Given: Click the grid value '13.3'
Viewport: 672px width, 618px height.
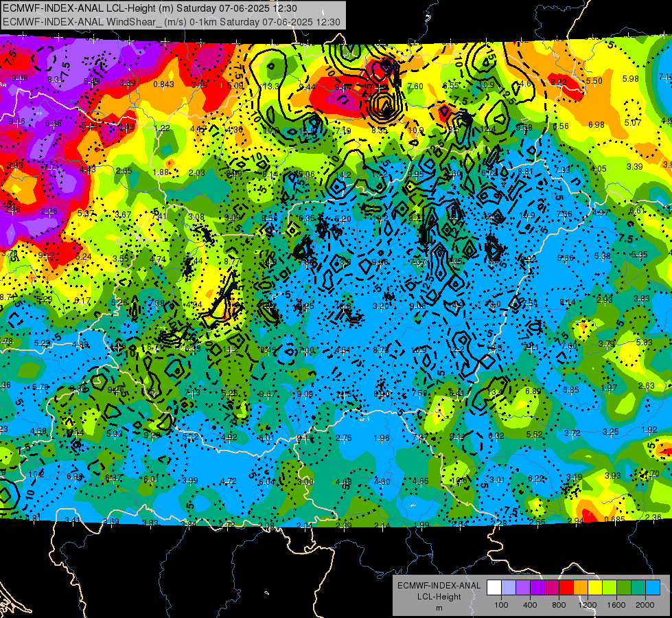Looking at the screenshot, I should click(271, 87).
